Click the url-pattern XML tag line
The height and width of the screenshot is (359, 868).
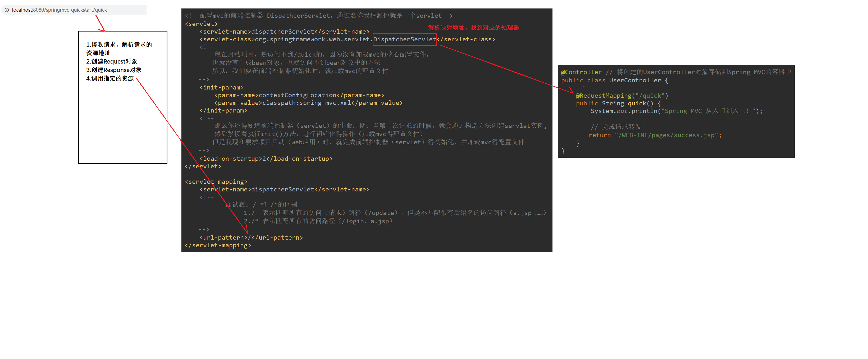point(251,237)
